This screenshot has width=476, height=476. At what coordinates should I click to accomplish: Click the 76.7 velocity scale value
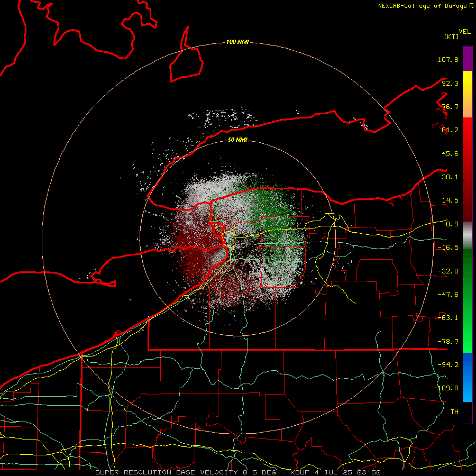tap(450, 106)
